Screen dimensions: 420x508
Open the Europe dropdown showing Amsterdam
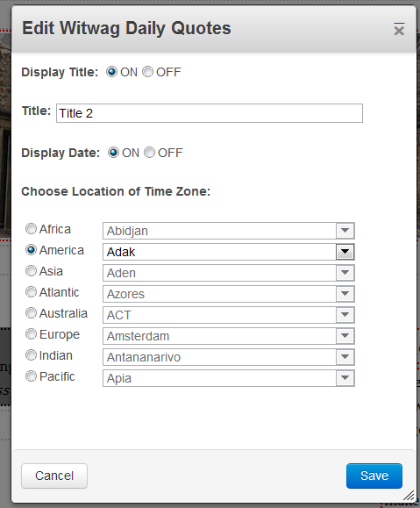(229, 336)
